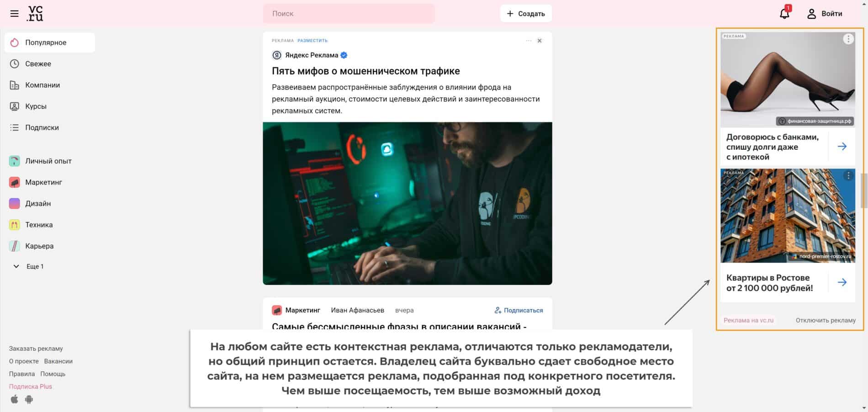Tap the Apple app icon
868x412 pixels.
(15, 400)
